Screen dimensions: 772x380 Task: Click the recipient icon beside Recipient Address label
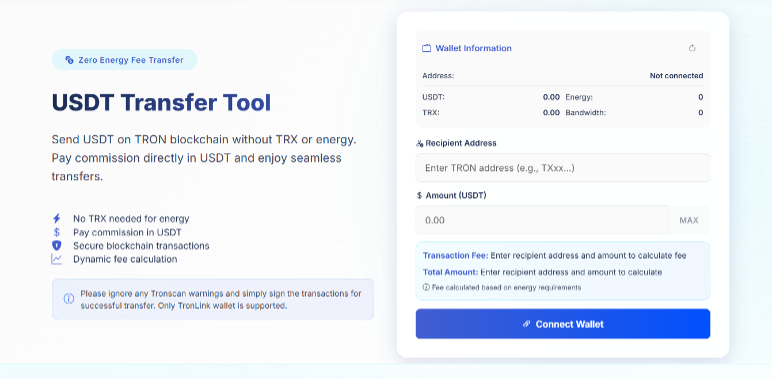tap(419, 143)
